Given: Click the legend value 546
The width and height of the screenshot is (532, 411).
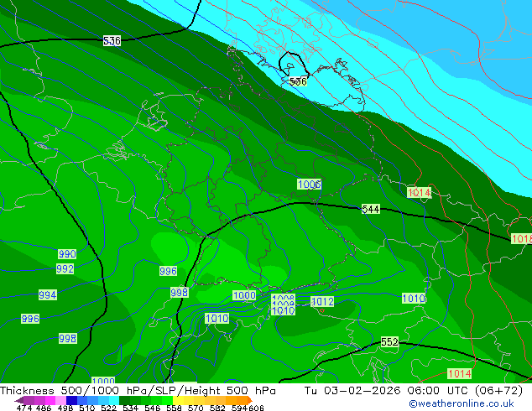Looking at the screenshot, I should click(x=153, y=408).
